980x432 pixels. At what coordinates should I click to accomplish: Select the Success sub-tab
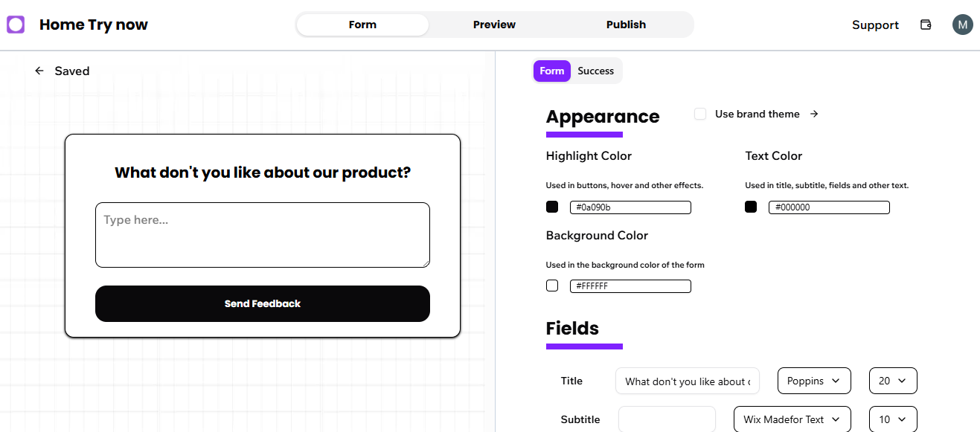(x=595, y=71)
